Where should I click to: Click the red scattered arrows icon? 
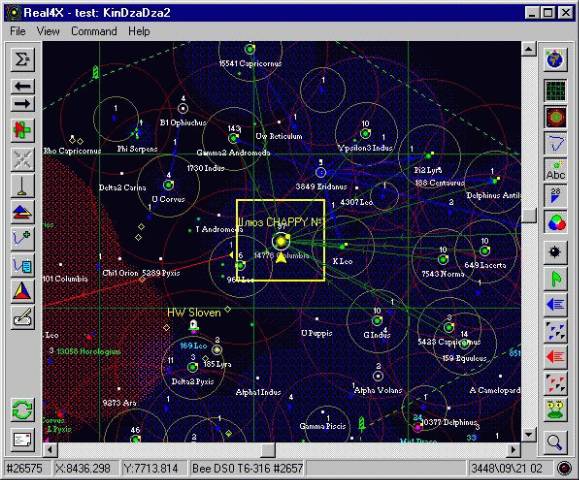(x=555, y=383)
